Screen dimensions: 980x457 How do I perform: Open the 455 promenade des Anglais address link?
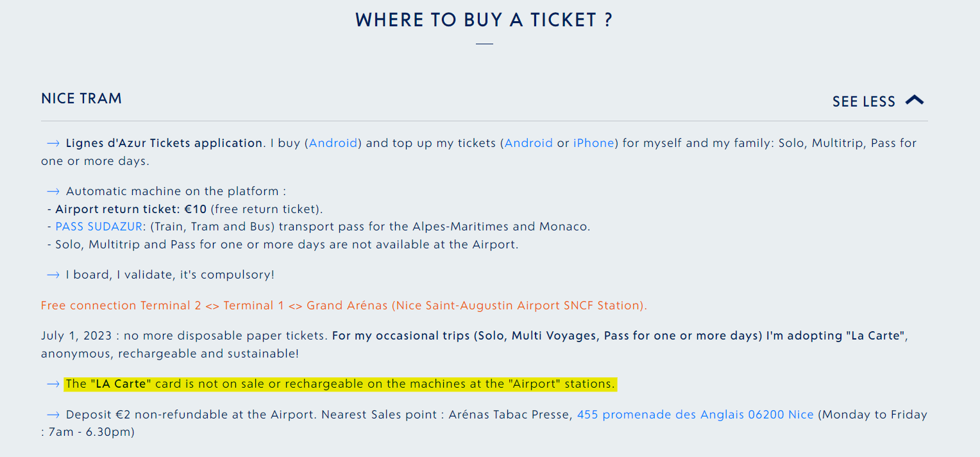coord(695,415)
